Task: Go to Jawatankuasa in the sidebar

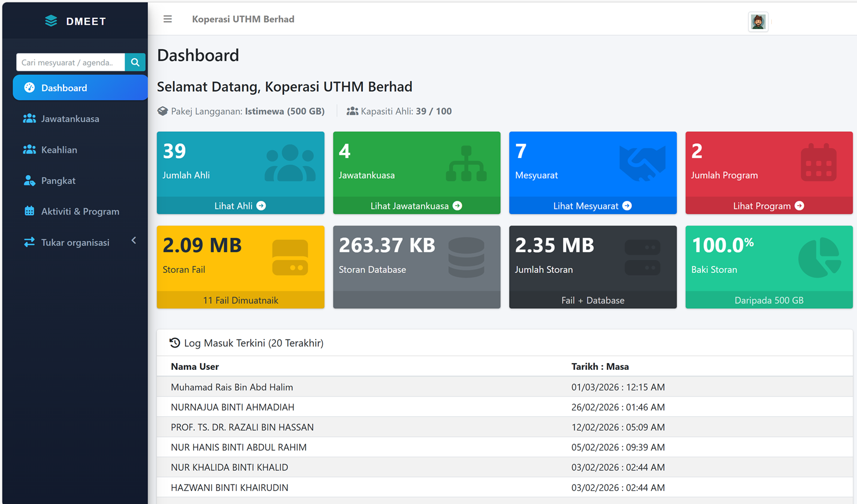Action: coord(80,119)
